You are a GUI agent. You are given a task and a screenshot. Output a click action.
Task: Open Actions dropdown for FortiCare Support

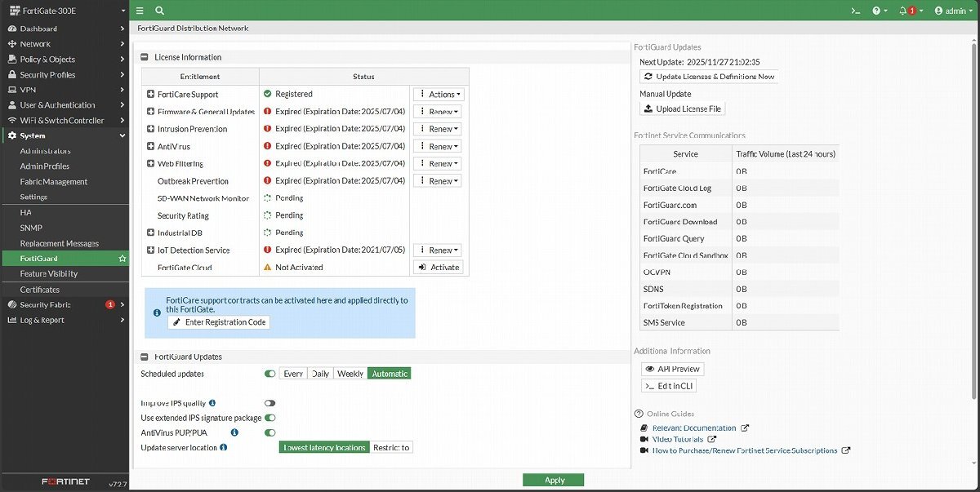[439, 95]
